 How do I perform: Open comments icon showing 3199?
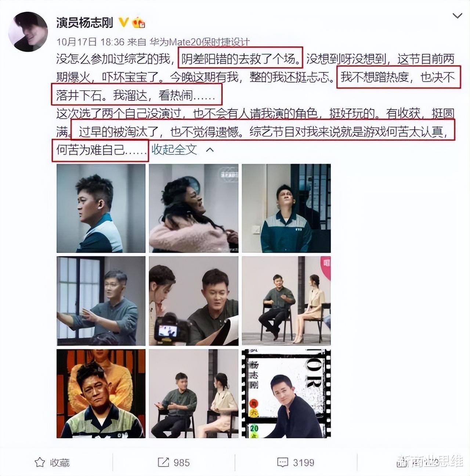(x=283, y=462)
